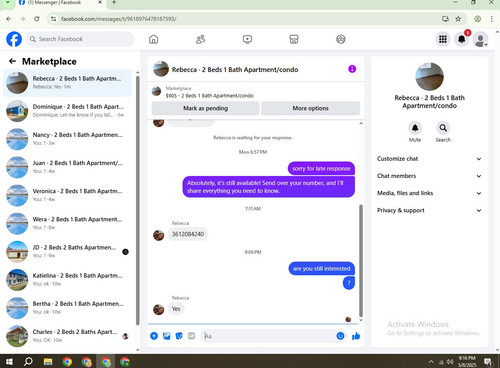The height and width of the screenshot is (368, 500).
Task: Open the Groups icon in top navigation
Action: 341,39
